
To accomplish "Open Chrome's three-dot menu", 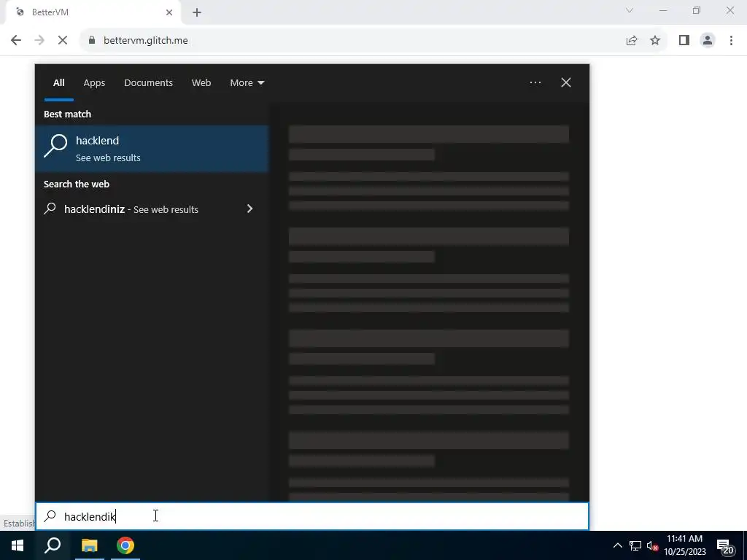I will tap(731, 41).
